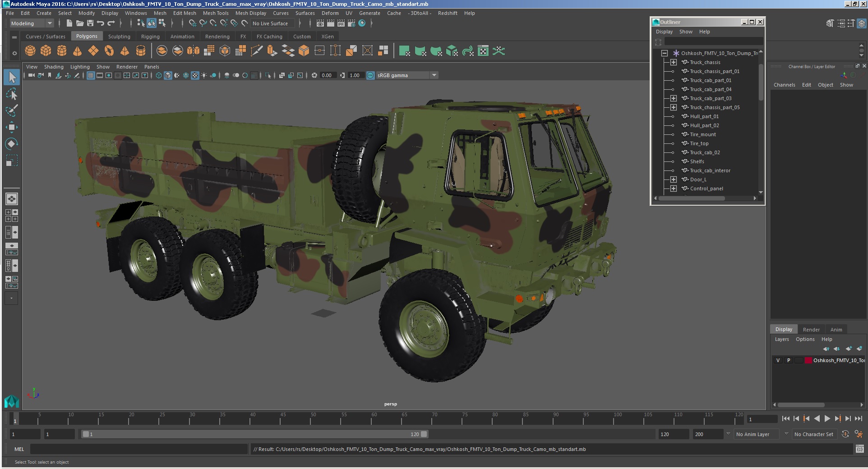The width and height of the screenshot is (868, 469).
Task: Create a polygon cube from the shelf
Action: pyautogui.click(x=46, y=51)
